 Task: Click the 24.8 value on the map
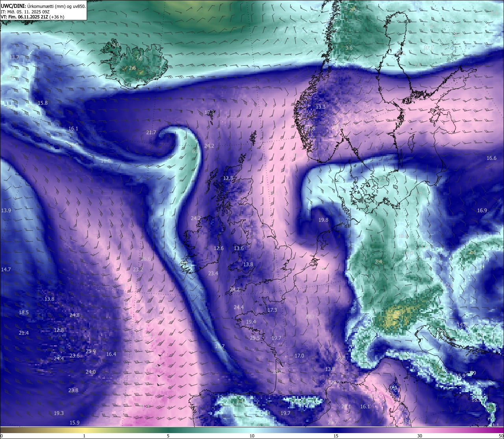click(x=74, y=315)
